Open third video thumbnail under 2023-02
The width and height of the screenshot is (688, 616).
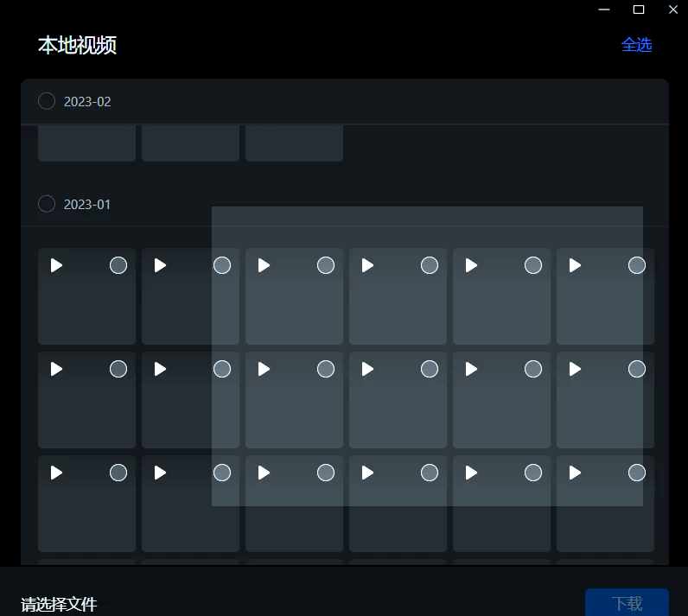click(295, 143)
